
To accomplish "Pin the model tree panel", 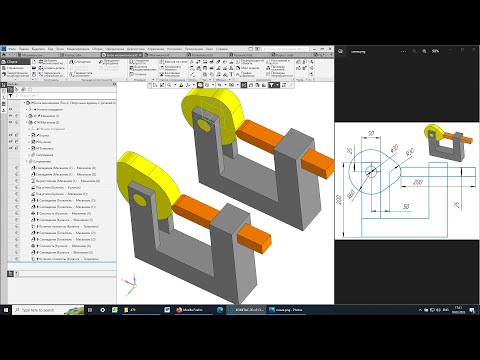I will (x=114, y=84).
